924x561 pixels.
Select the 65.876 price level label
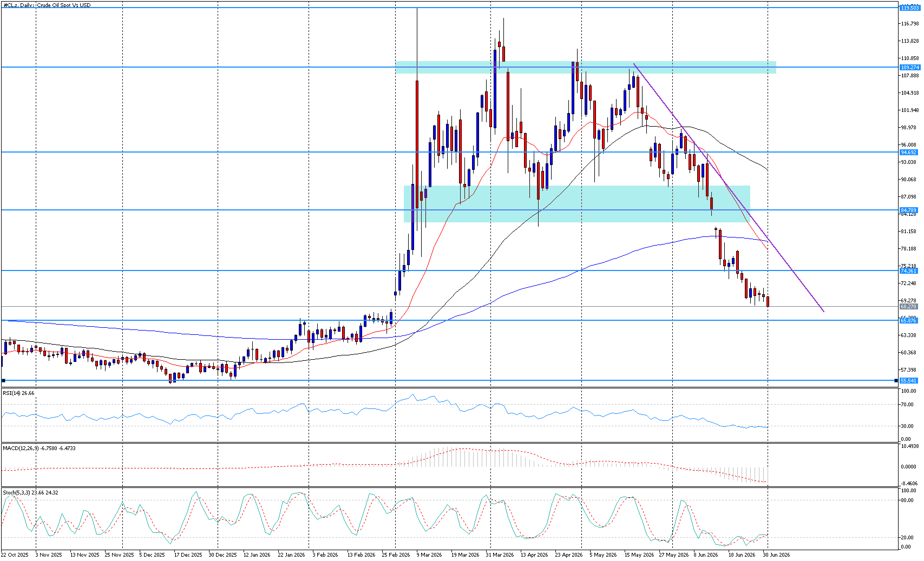(909, 320)
